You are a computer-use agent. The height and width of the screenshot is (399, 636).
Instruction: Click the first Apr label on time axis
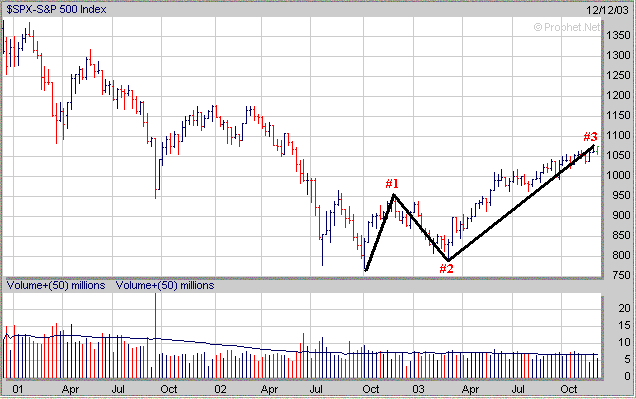(70, 389)
